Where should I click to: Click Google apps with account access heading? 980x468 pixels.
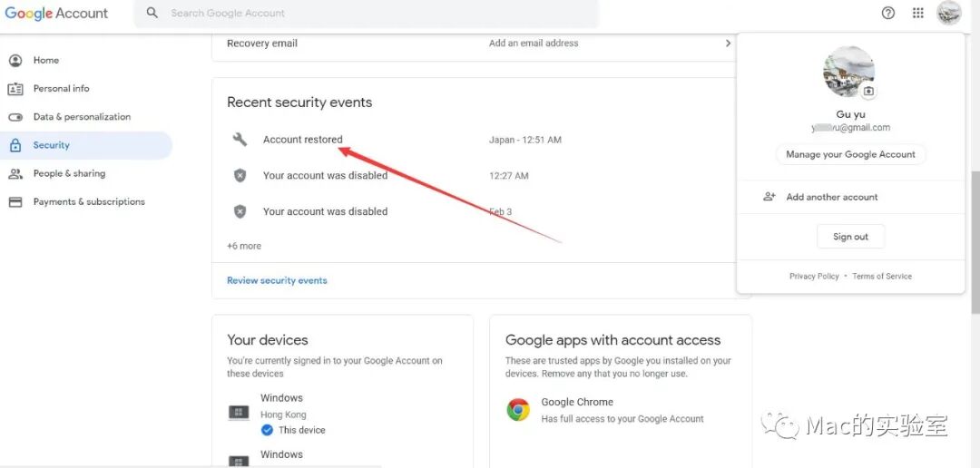[x=613, y=340]
